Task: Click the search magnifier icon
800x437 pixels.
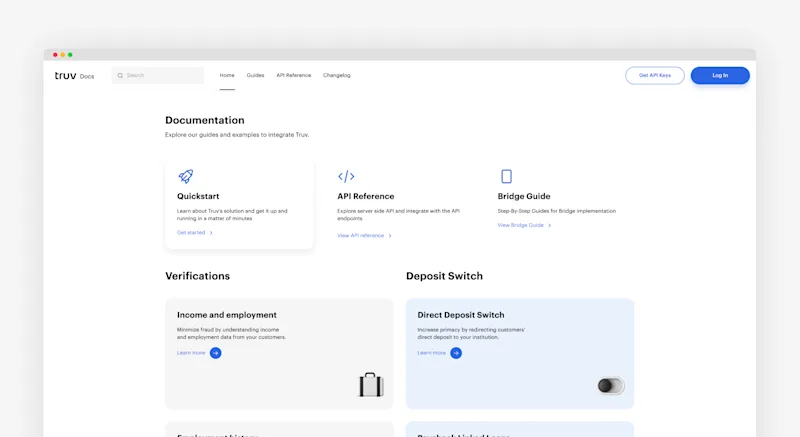Action: pos(120,75)
